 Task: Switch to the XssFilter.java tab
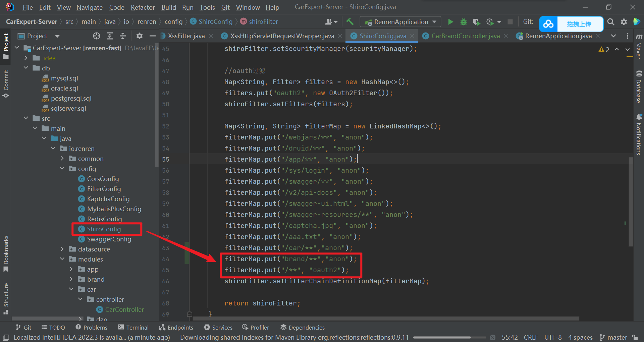click(186, 36)
